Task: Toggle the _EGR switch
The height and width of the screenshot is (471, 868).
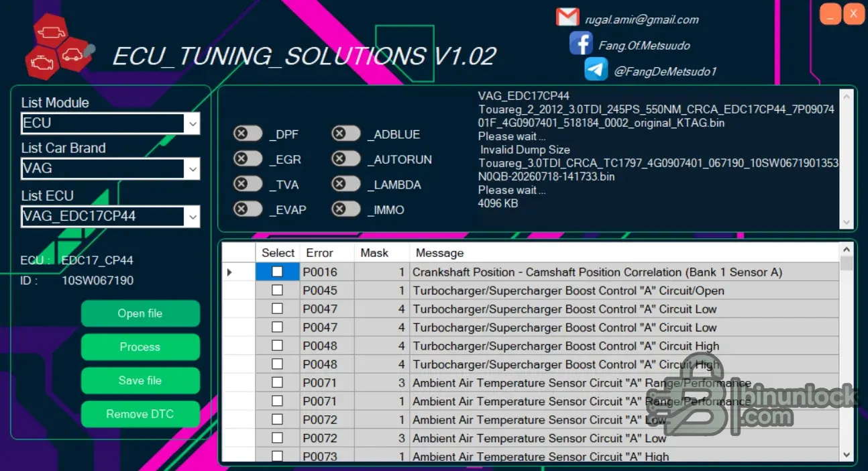Action: coord(248,159)
